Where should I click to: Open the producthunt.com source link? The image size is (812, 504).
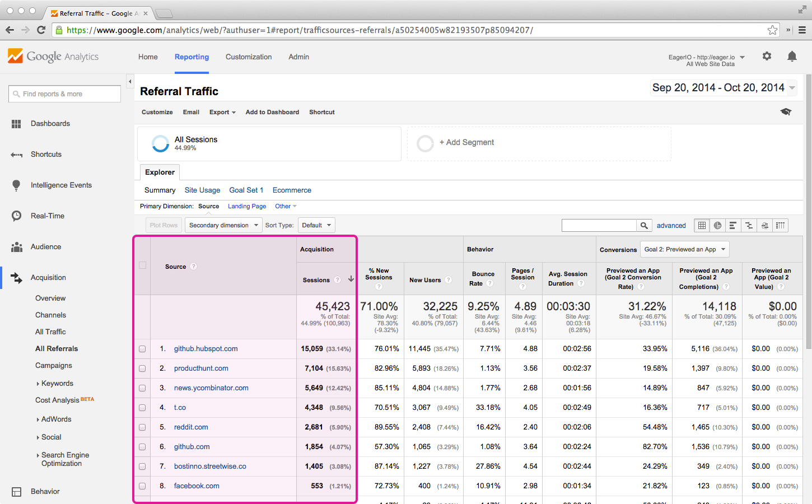point(201,368)
